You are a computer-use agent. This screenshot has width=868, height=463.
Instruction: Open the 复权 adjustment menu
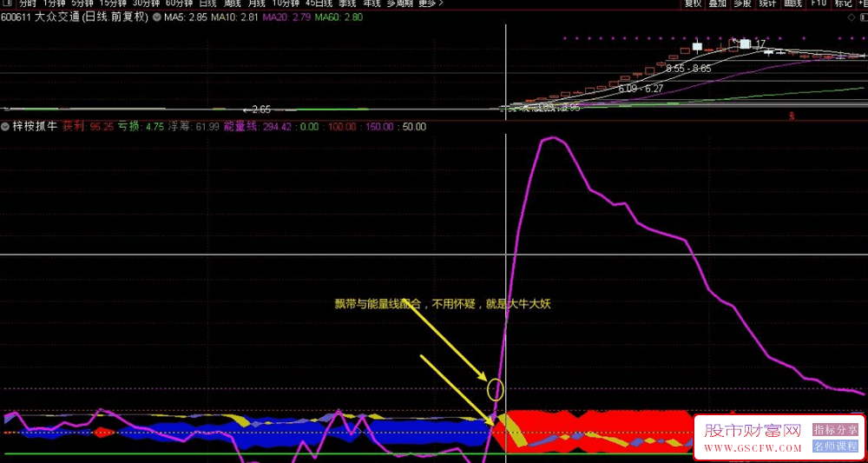(693, 3)
